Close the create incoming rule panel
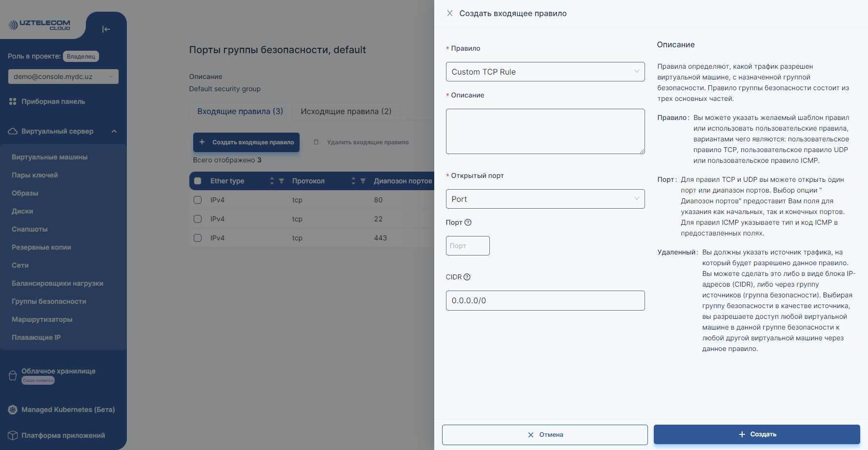 coord(449,13)
